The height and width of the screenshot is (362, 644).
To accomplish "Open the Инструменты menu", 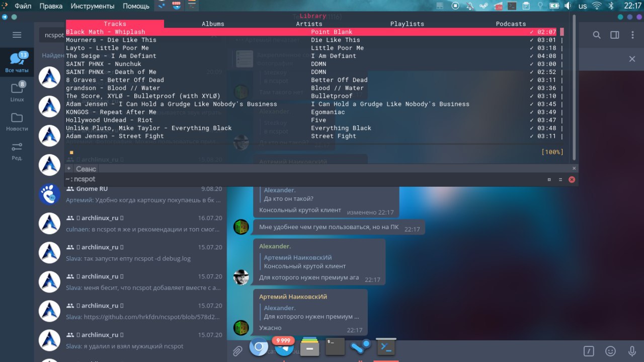I will [93, 6].
